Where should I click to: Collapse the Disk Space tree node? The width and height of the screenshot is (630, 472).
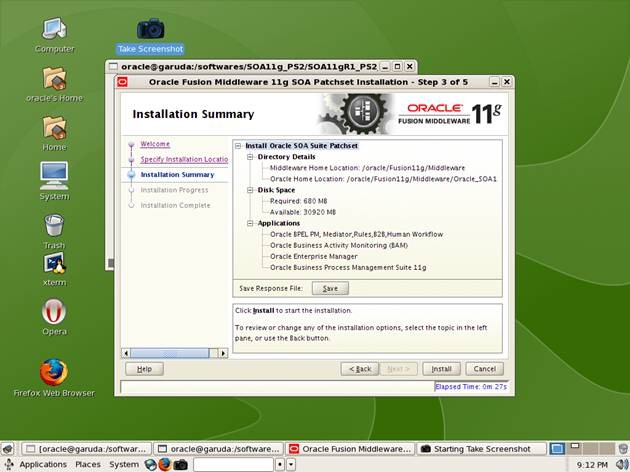(x=250, y=190)
